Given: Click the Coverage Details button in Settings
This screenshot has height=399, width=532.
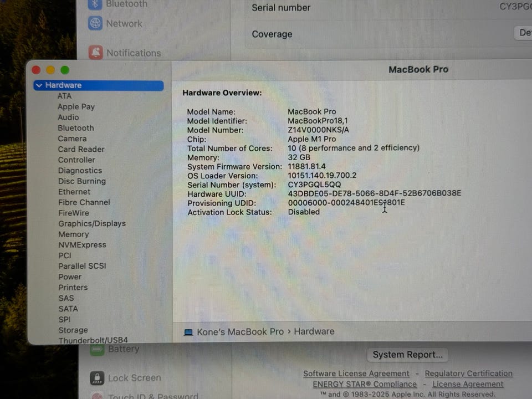Looking at the screenshot, I should click(524, 33).
